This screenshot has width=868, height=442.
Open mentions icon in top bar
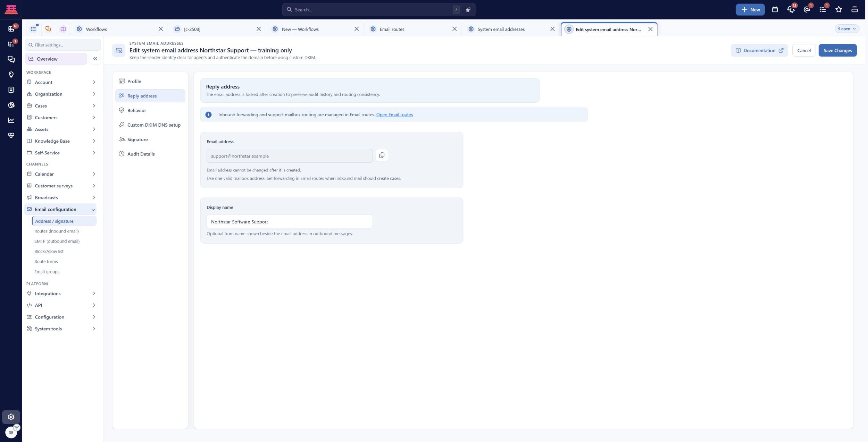point(807,10)
